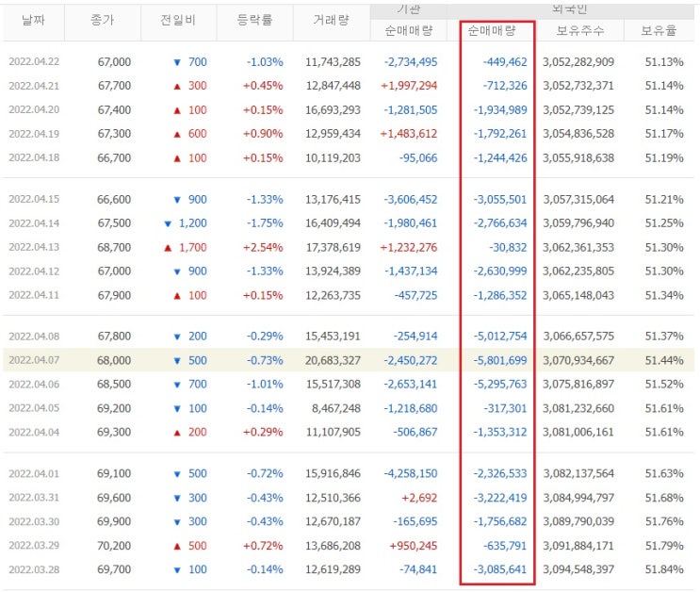700x592 pixels.
Task: Select the date 2022.04.22
Action: point(34,61)
